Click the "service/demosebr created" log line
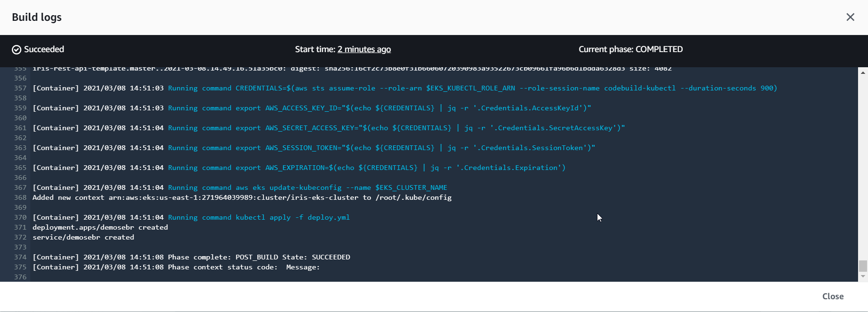 point(83,237)
